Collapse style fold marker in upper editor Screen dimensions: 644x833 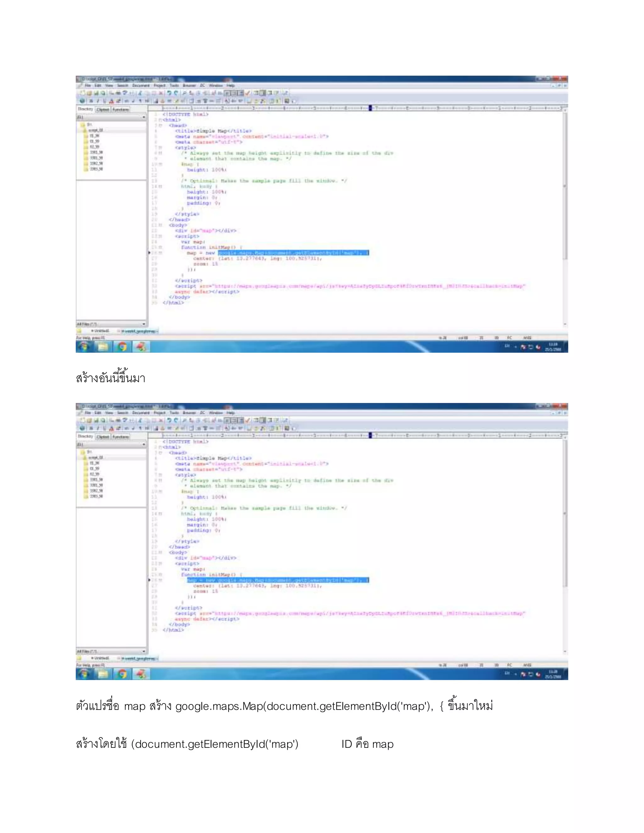[160, 148]
